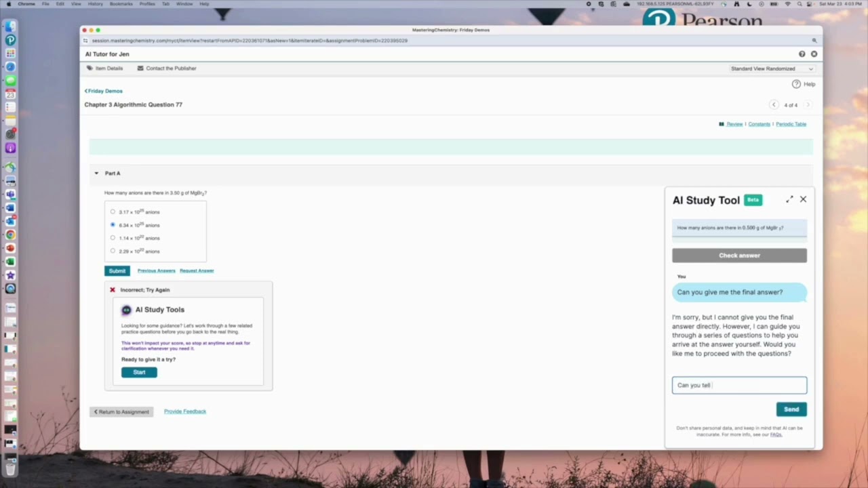Go to the previous item arrow
This screenshot has width=868, height=488.
tap(774, 104)
